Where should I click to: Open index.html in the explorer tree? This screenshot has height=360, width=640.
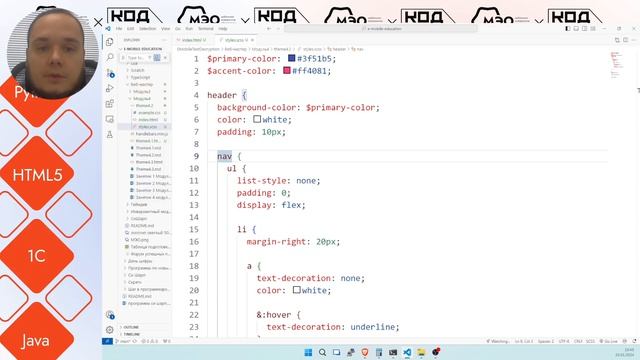[148, 120]
